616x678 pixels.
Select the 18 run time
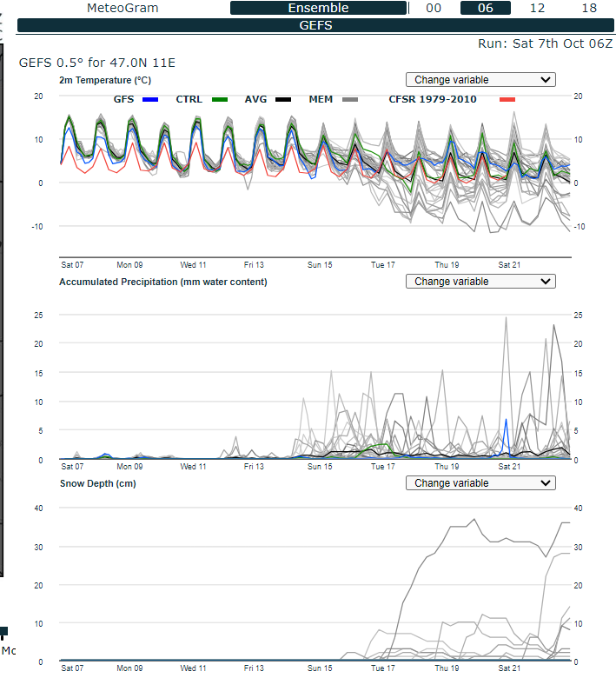point(589,8)
